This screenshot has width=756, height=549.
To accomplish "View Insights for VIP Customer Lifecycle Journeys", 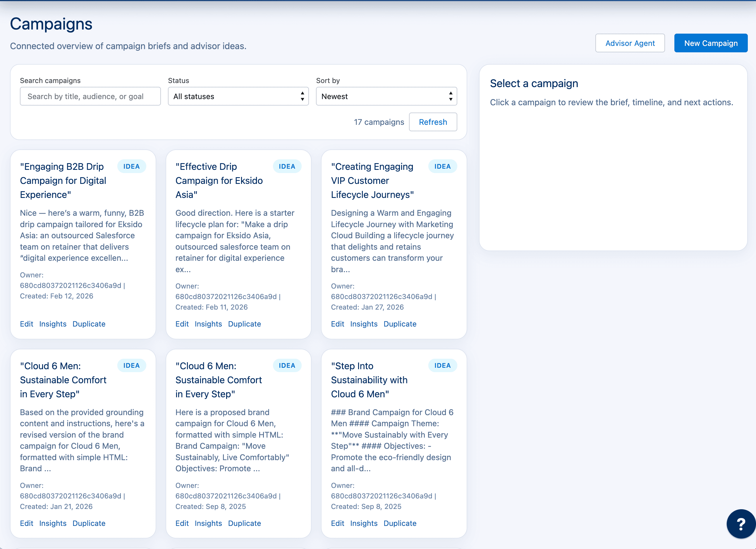I will [x=364, y=324].
